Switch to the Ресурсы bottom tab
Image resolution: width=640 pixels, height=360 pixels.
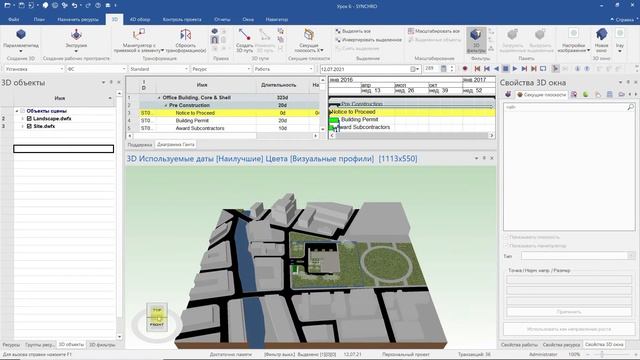click(11, 345)
